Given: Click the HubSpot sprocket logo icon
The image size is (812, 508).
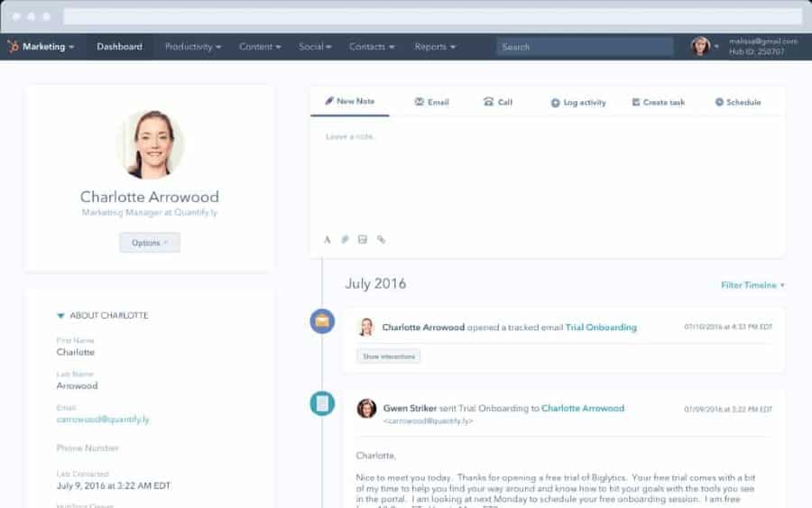Looking at the screenshot, I should pos(13,47).
